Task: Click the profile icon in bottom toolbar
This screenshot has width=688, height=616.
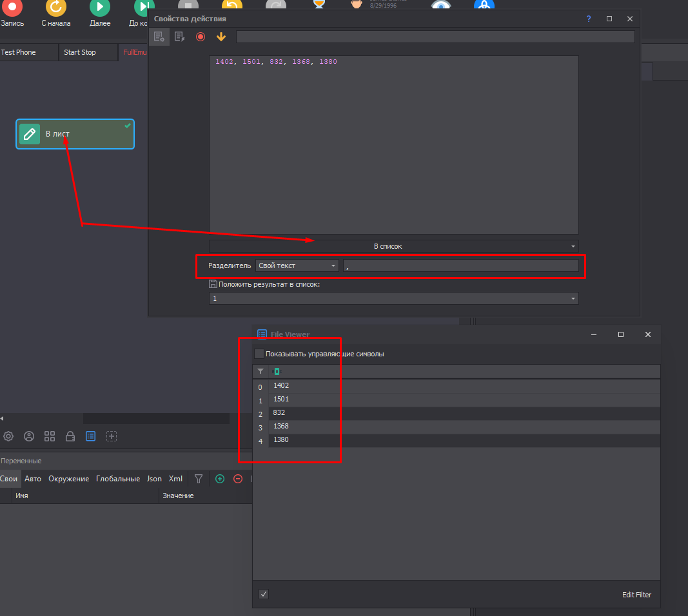Action: click(x=29, y=436)
